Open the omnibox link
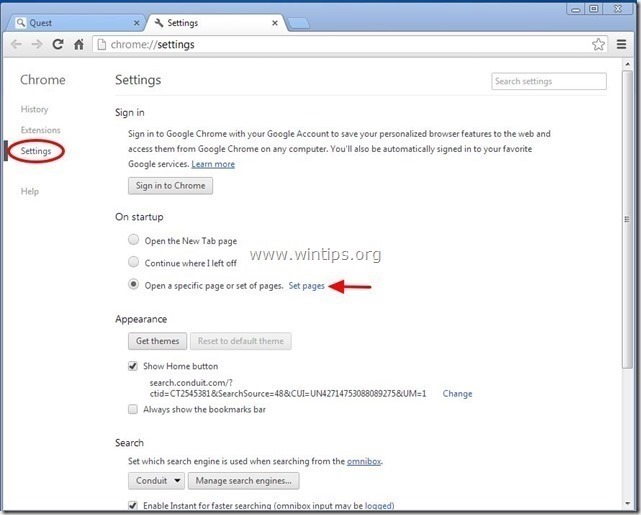Image resolution: width=641 pixels, height=515 pixels. pyautogui.click(x=364, y=461)
